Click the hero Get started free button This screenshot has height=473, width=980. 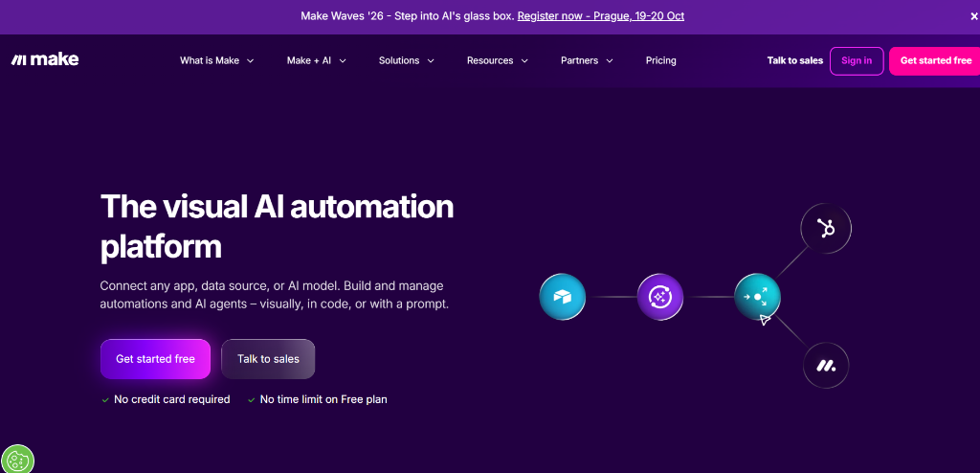[x=155, y=359]
